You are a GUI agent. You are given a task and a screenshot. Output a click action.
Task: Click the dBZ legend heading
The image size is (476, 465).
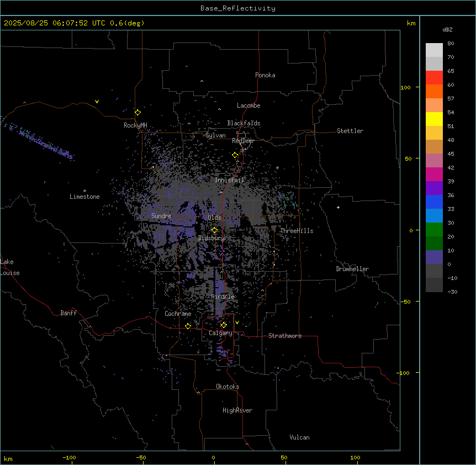(447, 29)
